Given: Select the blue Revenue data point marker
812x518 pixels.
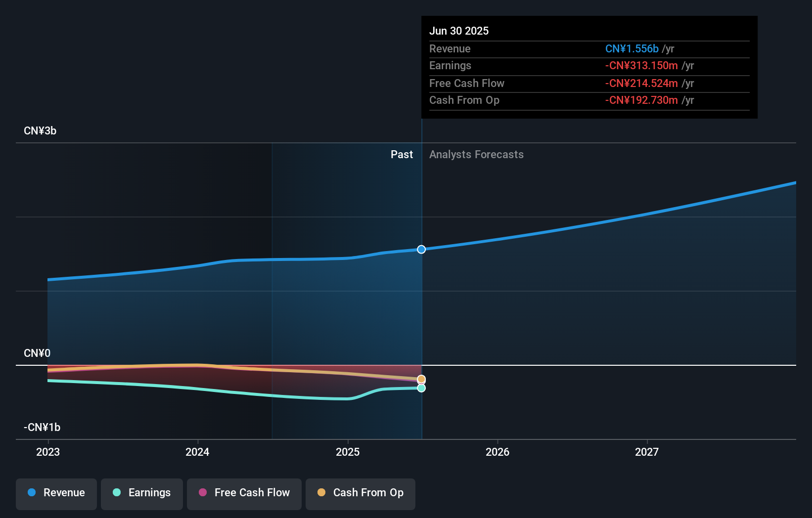Looking at the screenshot, I should [421, 250].
